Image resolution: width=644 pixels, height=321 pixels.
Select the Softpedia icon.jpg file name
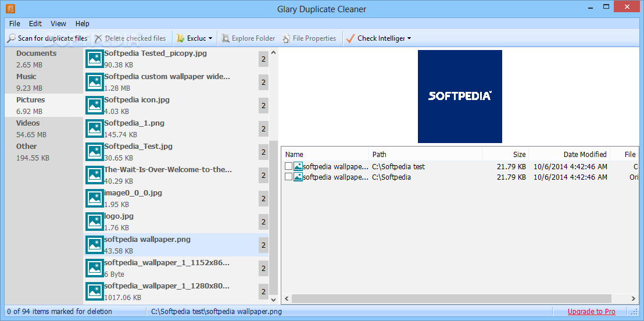tap(137, 100)
